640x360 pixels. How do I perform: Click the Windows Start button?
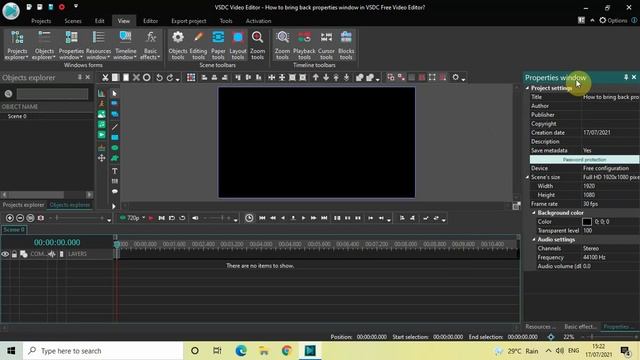click(x=11, y=351)
